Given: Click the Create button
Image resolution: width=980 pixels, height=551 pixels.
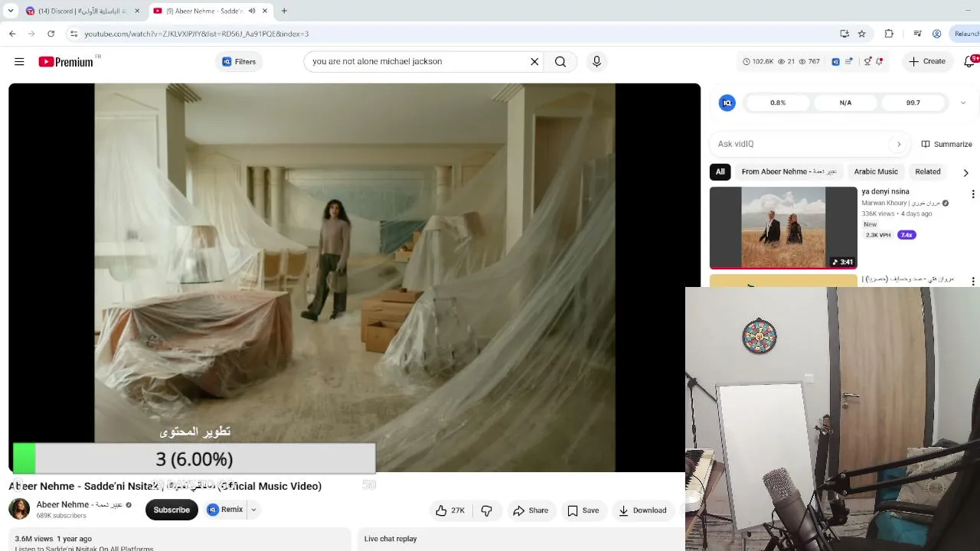Looking at the screenshot, I should coord(927,61).
